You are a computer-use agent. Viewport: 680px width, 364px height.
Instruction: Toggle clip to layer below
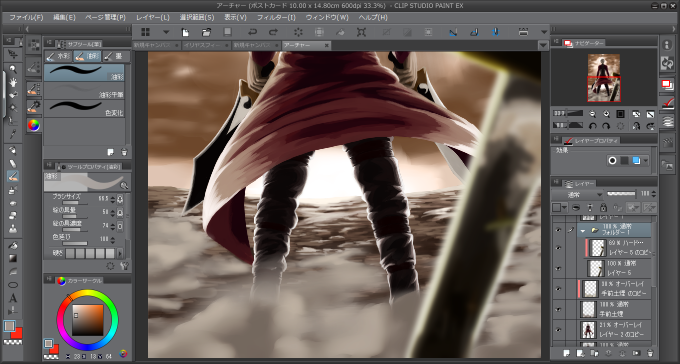(x=576, y=207)
